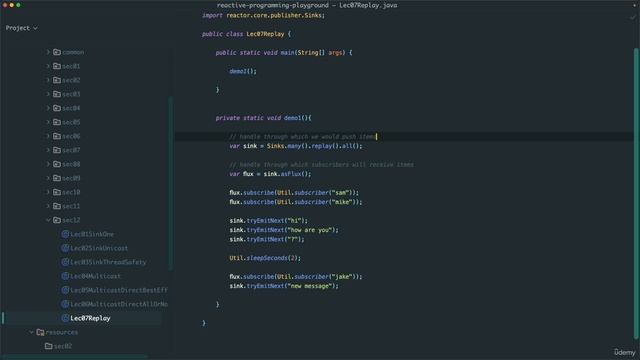Click the "jake" string literal
The height and width of the screenshot is (360, 640).
pyautogui.click(x=341, y=277)
